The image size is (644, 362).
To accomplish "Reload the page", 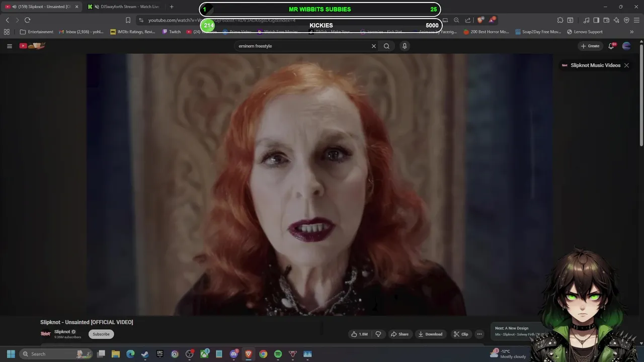I will point(27,20).
